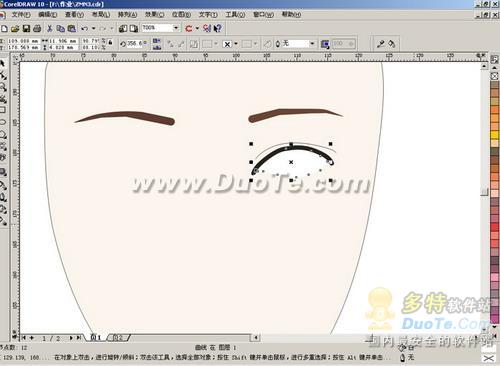Open the 文字 (Text) menu
Screen dimensions: 500x366
pyautogui.click(x=208, y=14)
